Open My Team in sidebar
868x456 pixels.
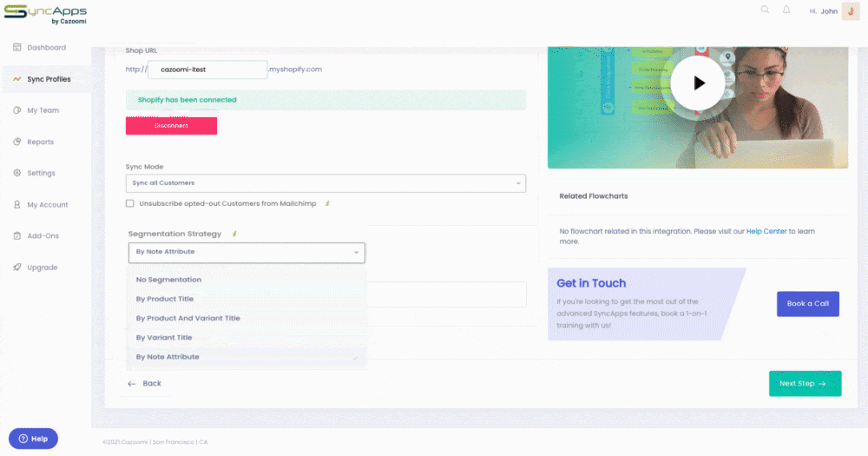(x=43, y=110)
